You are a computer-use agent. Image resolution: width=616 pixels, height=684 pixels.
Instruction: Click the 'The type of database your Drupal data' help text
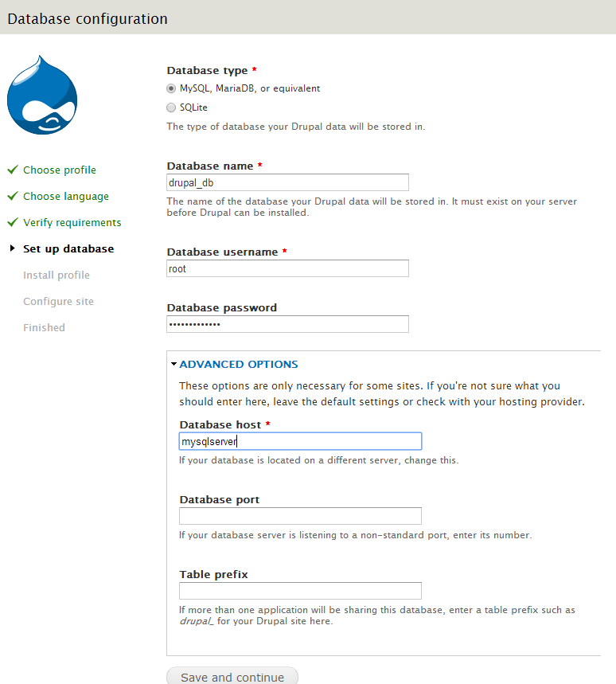[296, 127]
